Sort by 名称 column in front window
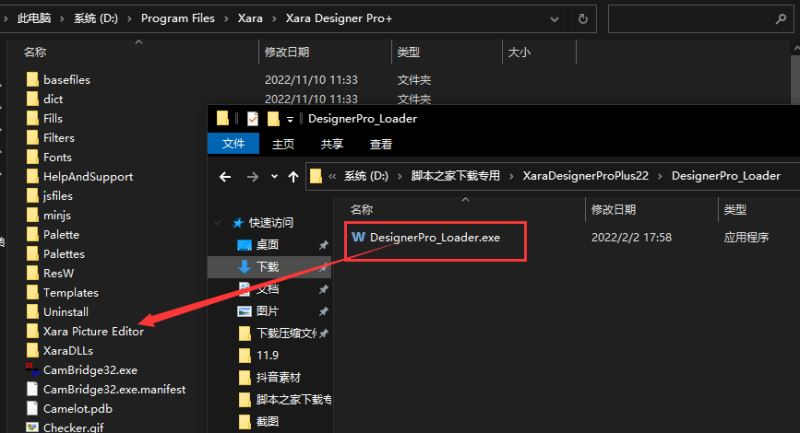The height and width of the screenshot is (433, 800). [361, 210]
